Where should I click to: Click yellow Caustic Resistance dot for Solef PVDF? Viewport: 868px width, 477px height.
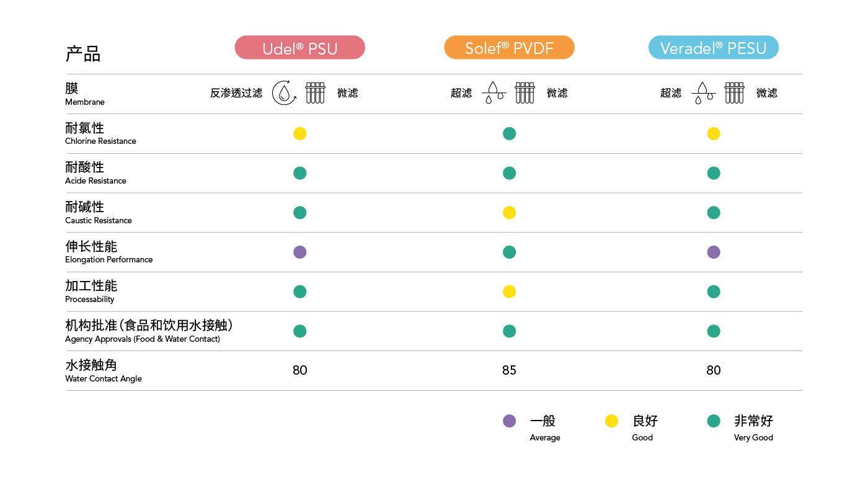click(509, 213)
